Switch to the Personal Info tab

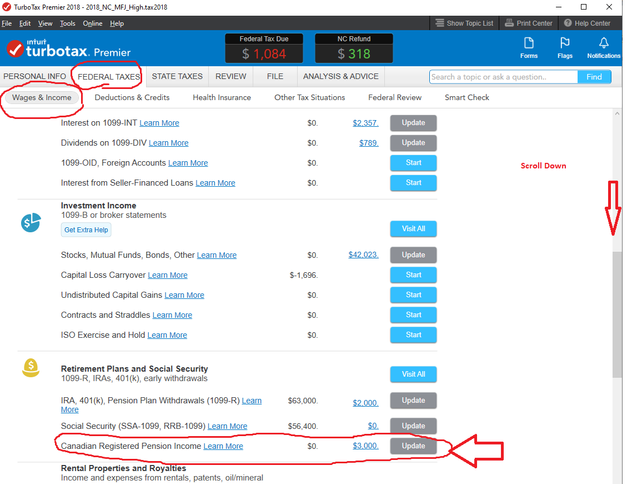pos(35,76)
